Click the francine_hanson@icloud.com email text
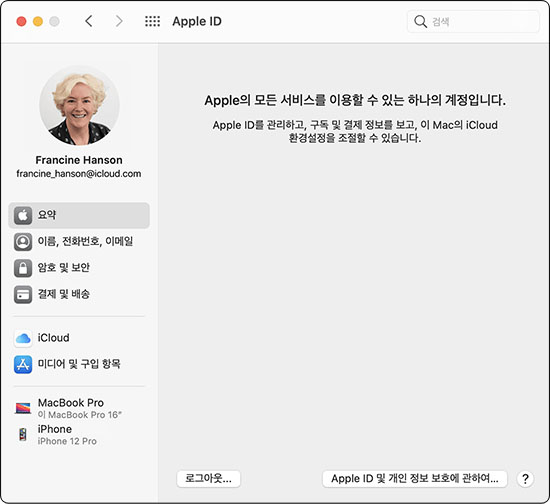 [x=79, y=174]
